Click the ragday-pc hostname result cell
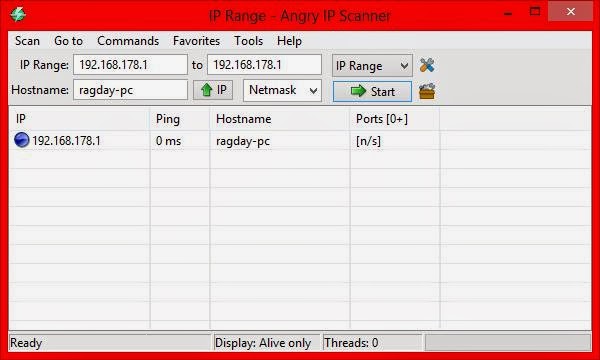The image size is (600, 360). pyautogui.click(x=243, y=141)
